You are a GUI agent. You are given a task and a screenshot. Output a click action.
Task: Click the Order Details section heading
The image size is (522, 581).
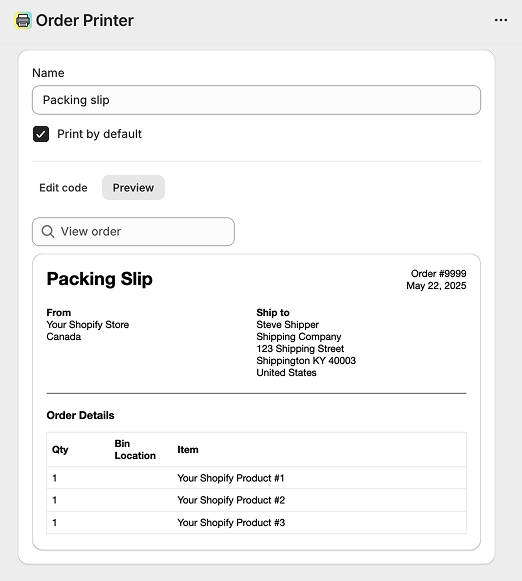pos(80,415)
